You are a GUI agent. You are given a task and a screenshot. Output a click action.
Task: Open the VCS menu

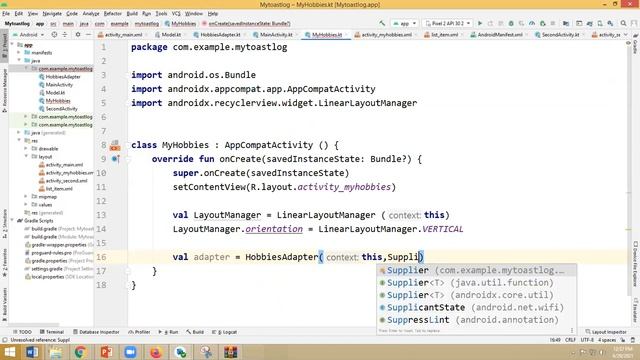pyautogui.click(x=176, y=13)
